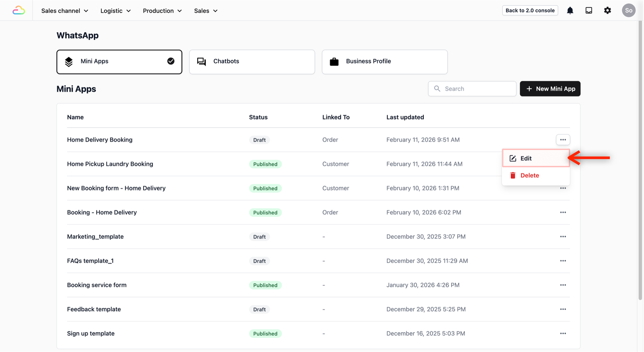
Task: Switch to the Chatbots tab
Action: point(252,62)
